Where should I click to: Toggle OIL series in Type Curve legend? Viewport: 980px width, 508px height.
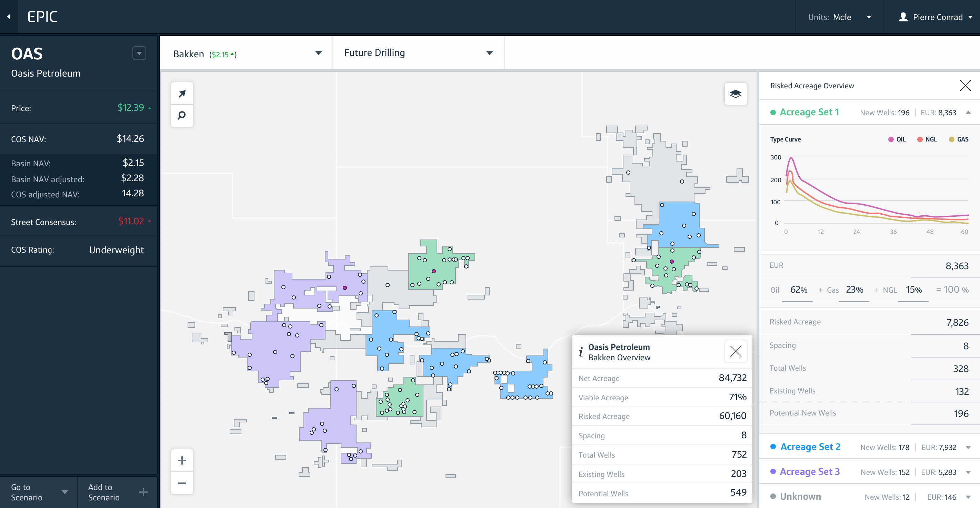[x=896, y=139]
